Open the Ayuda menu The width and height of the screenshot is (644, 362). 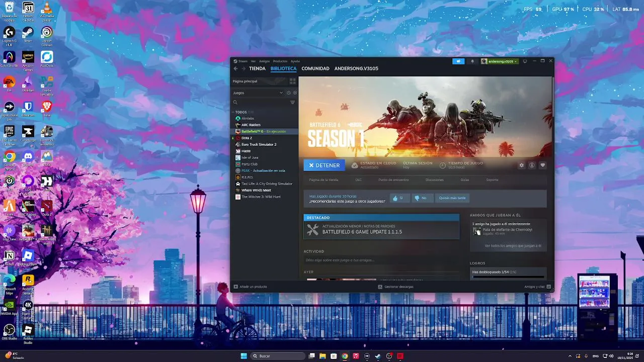point(295,61)
